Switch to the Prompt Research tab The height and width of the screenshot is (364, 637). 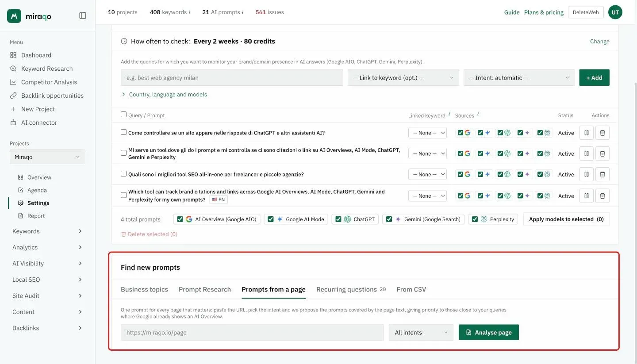[205, 289]
